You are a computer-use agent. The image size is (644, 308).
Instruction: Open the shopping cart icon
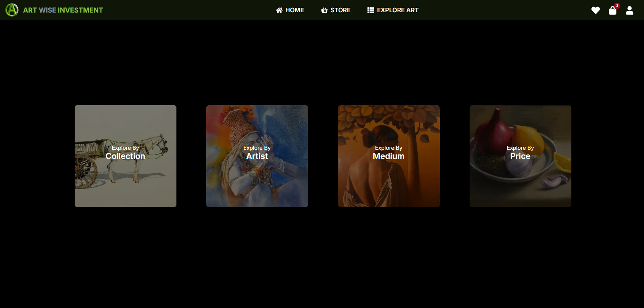[613, 10]
